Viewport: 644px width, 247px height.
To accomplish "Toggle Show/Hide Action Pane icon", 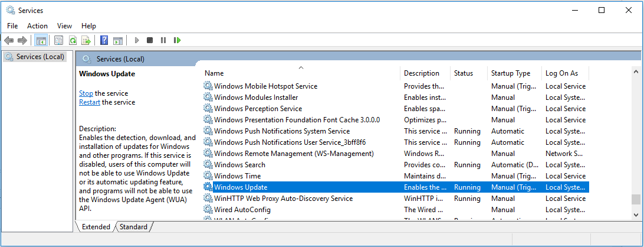I will tap(118, 40).
